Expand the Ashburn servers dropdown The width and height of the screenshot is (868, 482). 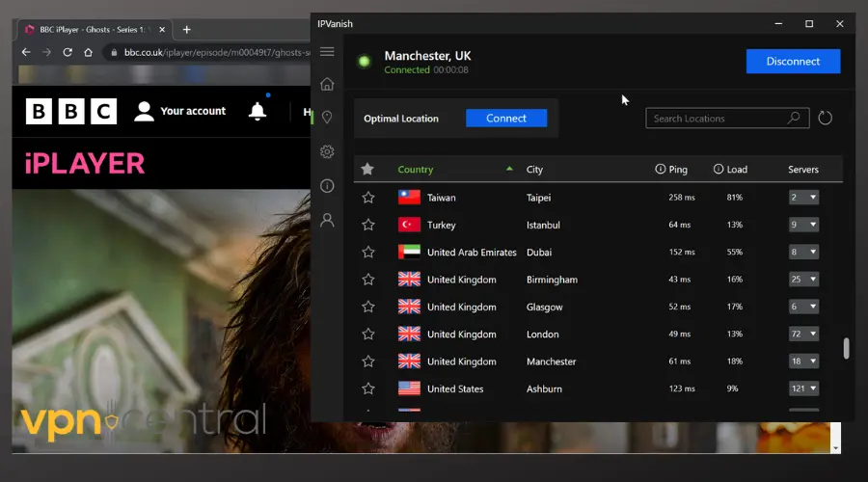(803, 388)
